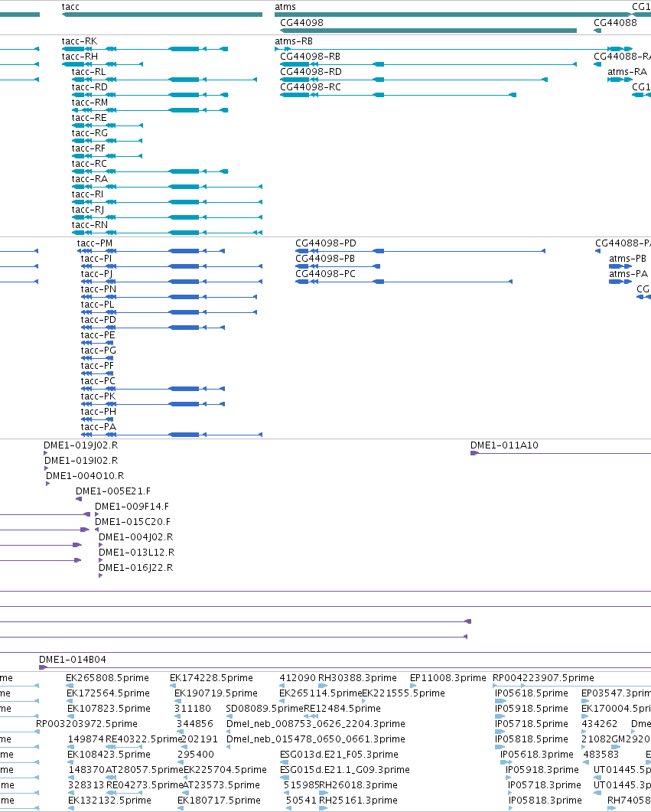651x812 pixels.
Task: Click protein tacc-PD
Action: (153, 328)
